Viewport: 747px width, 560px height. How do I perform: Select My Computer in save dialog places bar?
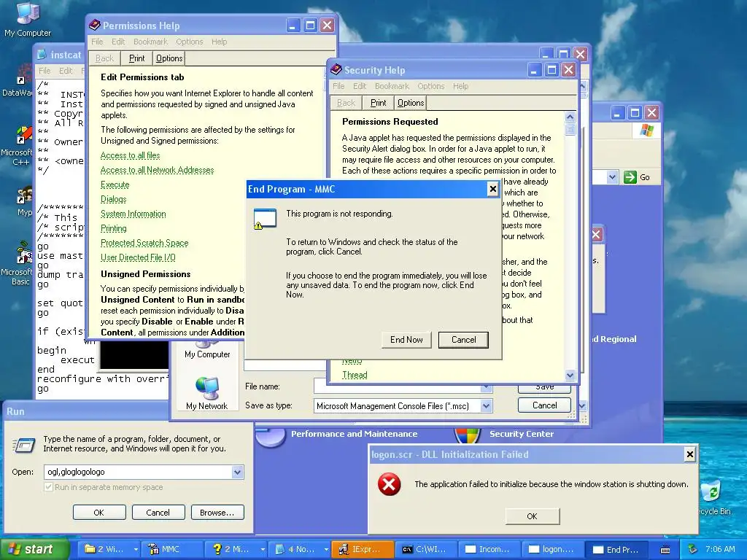click(207, 349)
